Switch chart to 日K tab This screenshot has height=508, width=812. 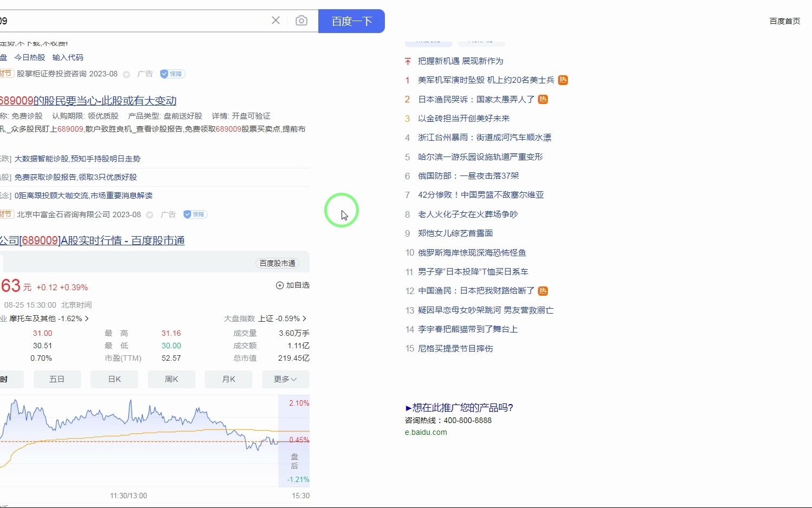[114, 379]
